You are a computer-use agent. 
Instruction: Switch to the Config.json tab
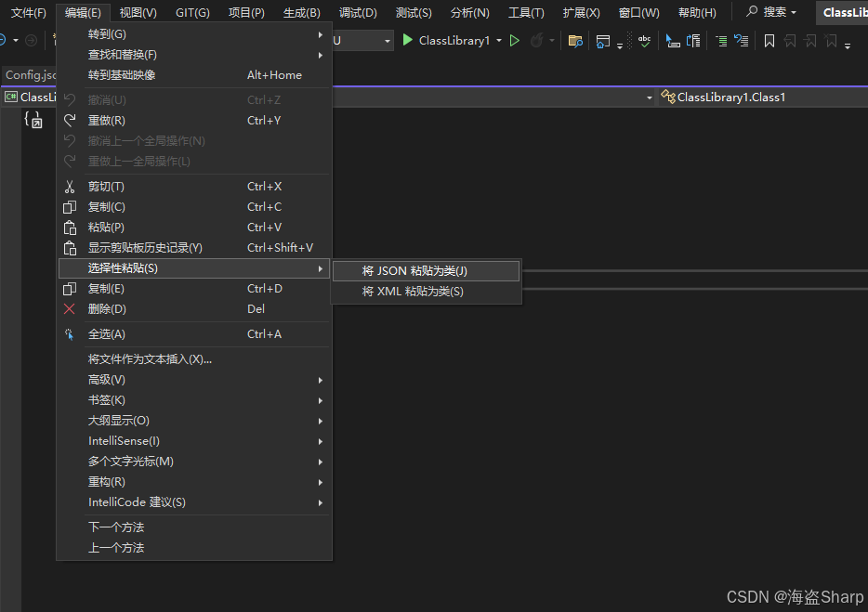[x=30, y=75]
